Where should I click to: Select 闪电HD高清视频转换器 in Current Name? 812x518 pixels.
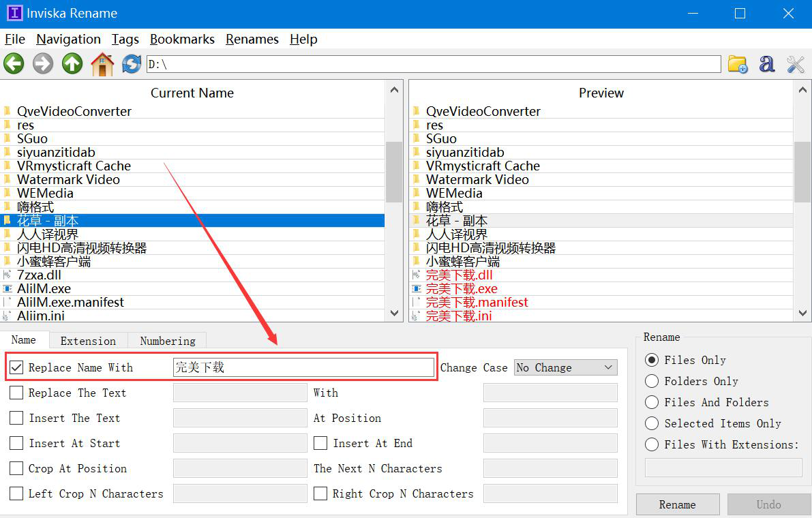click(192, 248)
